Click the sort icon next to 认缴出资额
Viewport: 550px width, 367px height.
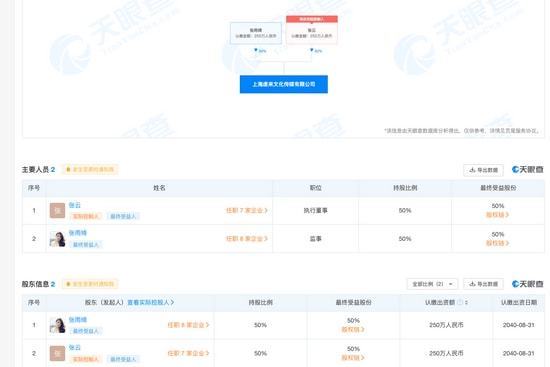(x=466, y=302)
